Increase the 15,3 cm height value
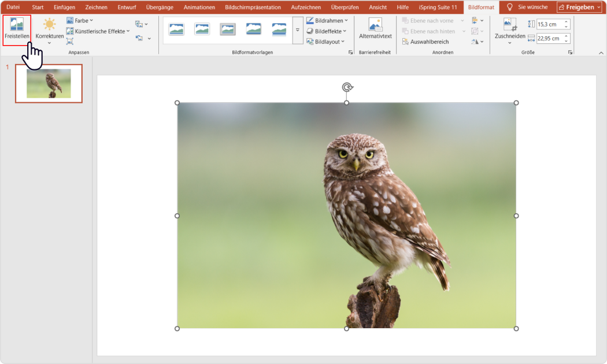 coord(566,21)
